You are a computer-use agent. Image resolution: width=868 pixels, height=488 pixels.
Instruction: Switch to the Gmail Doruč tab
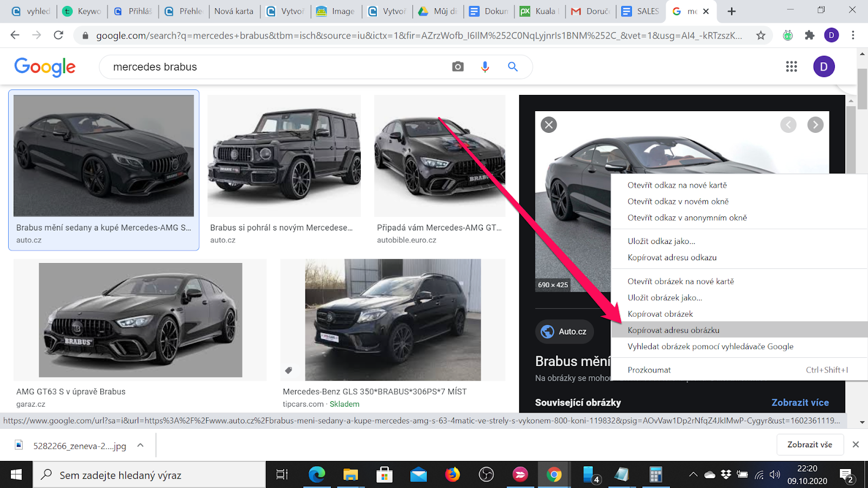point(591,11)
